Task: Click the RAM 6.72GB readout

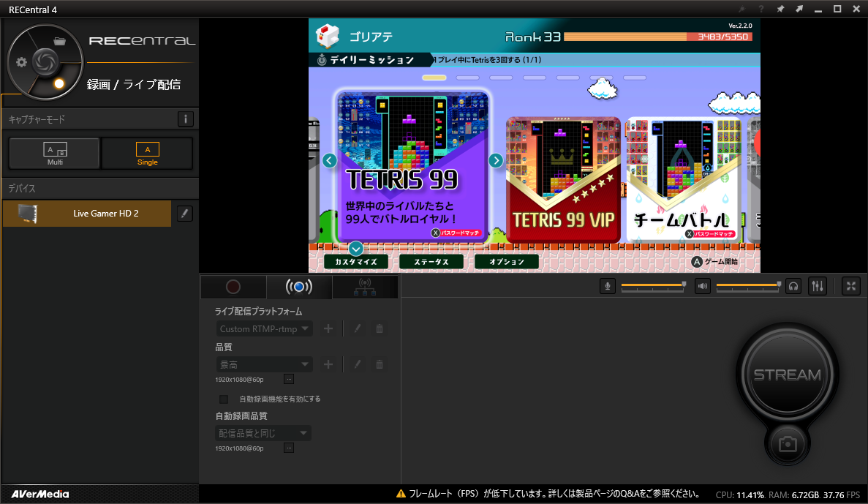Action: pos(793,495)
